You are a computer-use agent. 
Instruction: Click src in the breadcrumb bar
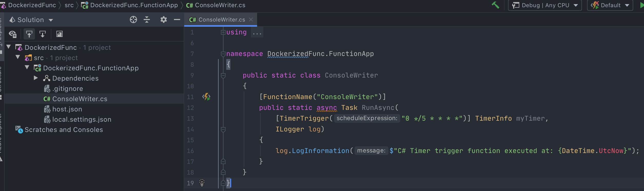click(x=69, y=5)
